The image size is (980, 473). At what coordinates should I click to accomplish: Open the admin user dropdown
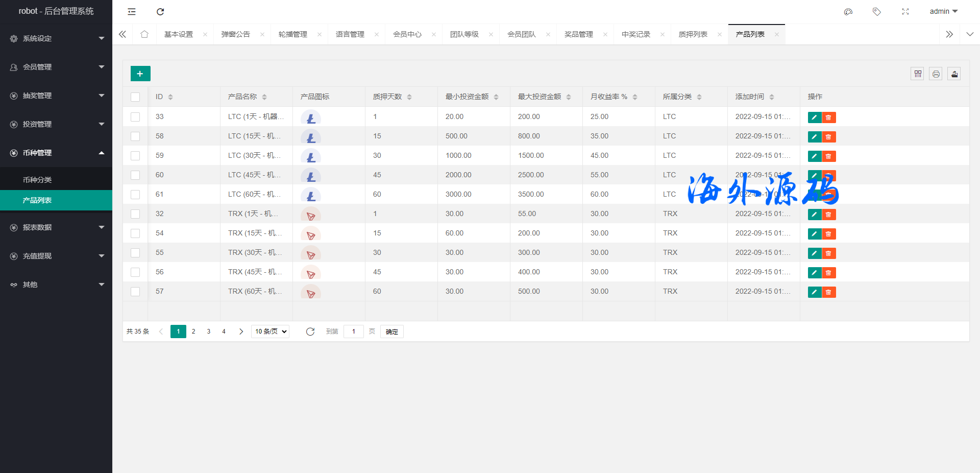pyautogui.click(x=943, y=12)
